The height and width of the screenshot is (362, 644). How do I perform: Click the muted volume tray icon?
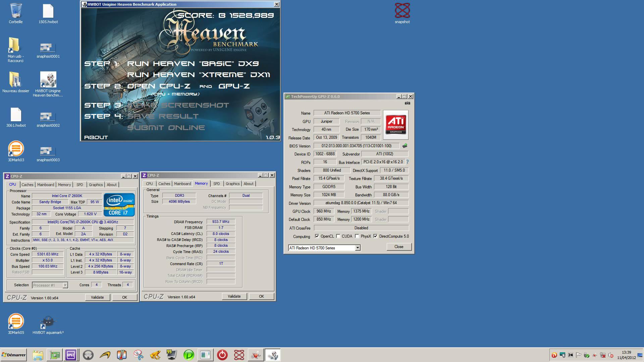coord(611,355)
